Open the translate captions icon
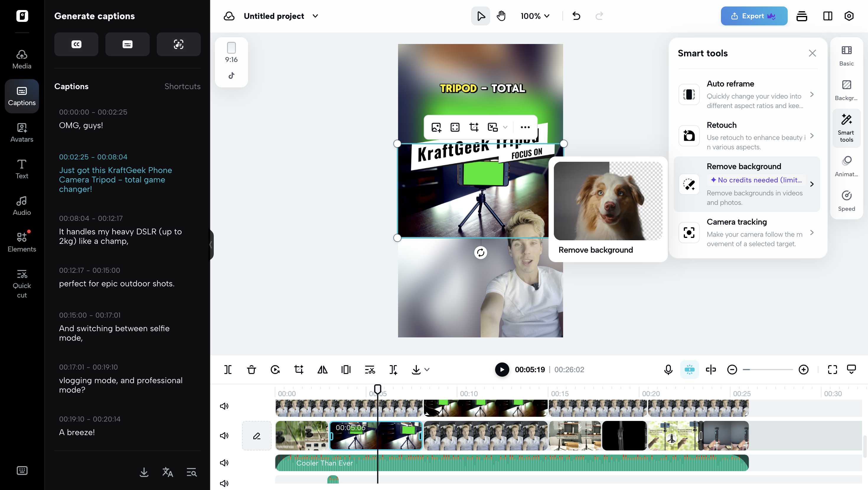Viewport: 868px width, 490px height. tap(167, 472)
